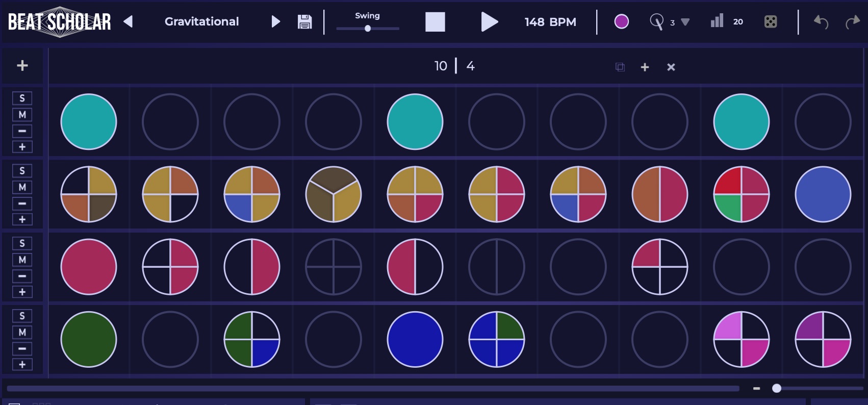Click the 148 BPM tempo display
Image resolution: width=868 pixels, height=405 pixels.
click(x=550, y=22)
